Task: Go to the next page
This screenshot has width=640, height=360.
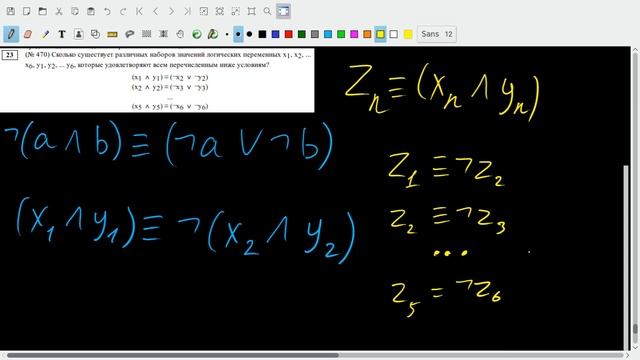Action: coord(171,11)
